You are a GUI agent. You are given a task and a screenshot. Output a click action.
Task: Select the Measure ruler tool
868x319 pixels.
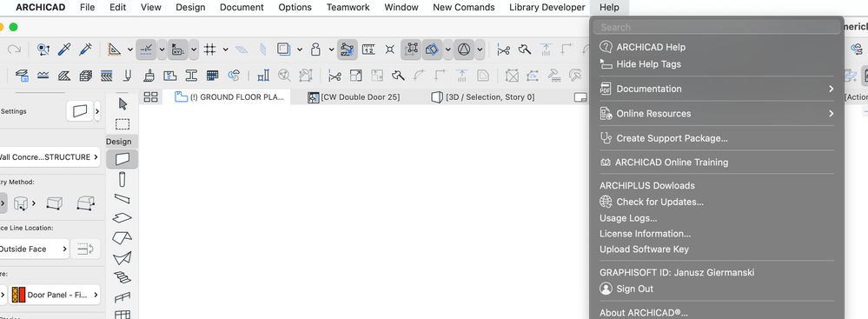[368, 50]
